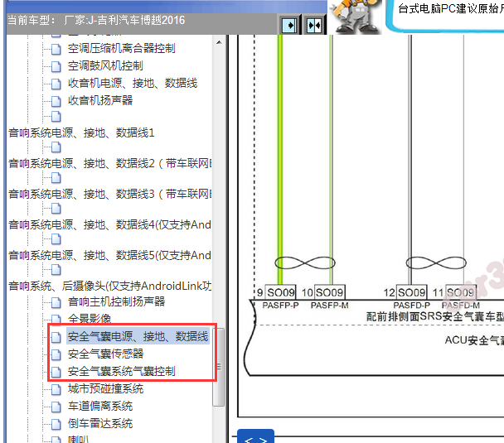Click ACU安全气囊 module label
Image resolution: width=504 pixels, height=443 pixels.
tap(474, 340)
